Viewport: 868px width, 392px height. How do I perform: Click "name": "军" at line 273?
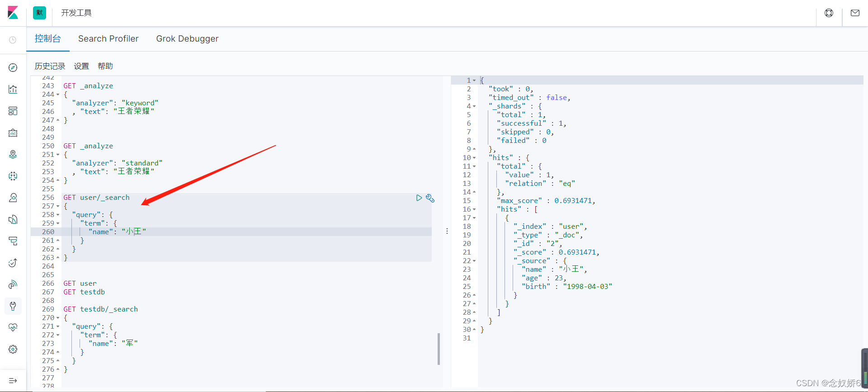click(x=113, y=344)
